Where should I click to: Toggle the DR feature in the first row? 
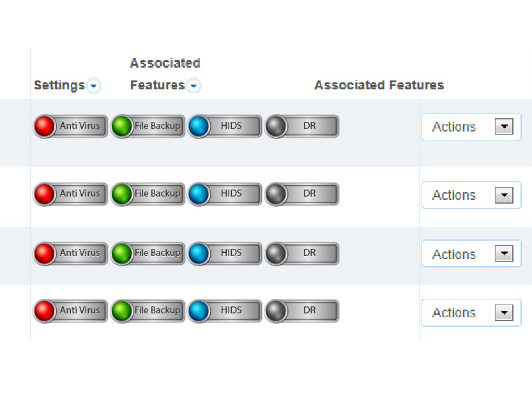(301, 126)
